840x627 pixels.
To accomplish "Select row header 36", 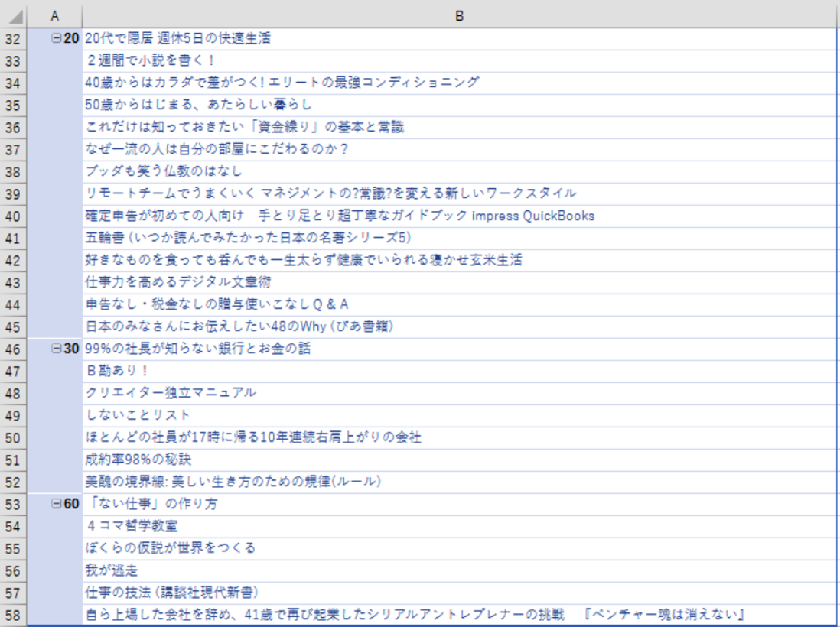I will (14, 128).
